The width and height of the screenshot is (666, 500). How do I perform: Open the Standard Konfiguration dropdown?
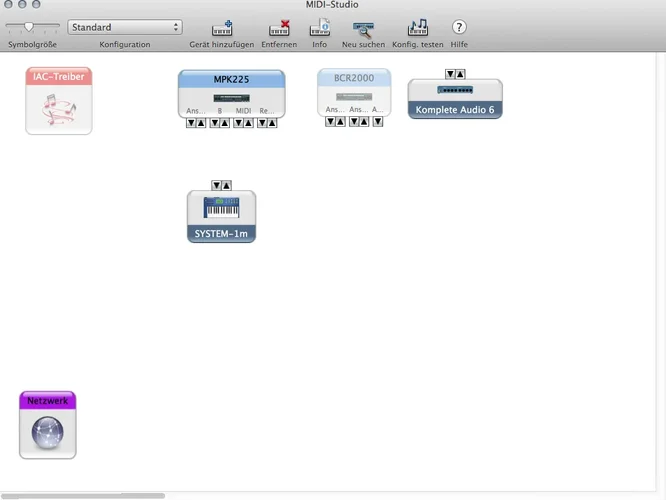125,27
